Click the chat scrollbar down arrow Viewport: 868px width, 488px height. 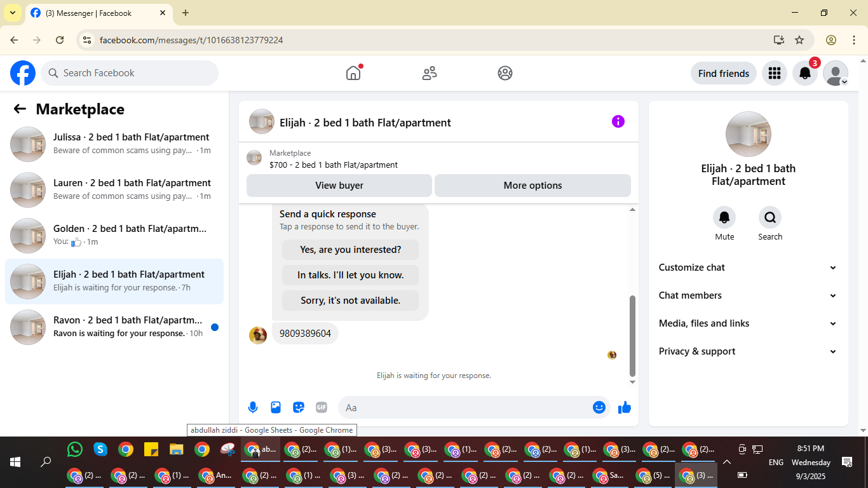tap(632, 382)
